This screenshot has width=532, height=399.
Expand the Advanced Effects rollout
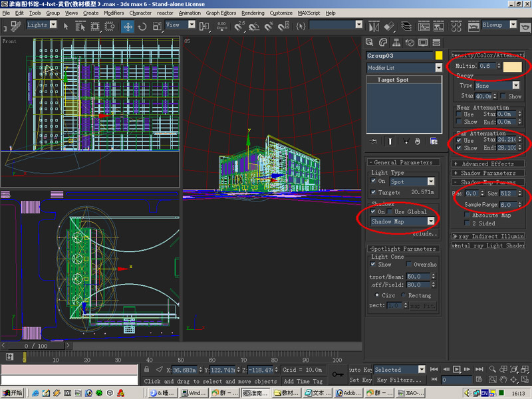[x=487, y=164]
